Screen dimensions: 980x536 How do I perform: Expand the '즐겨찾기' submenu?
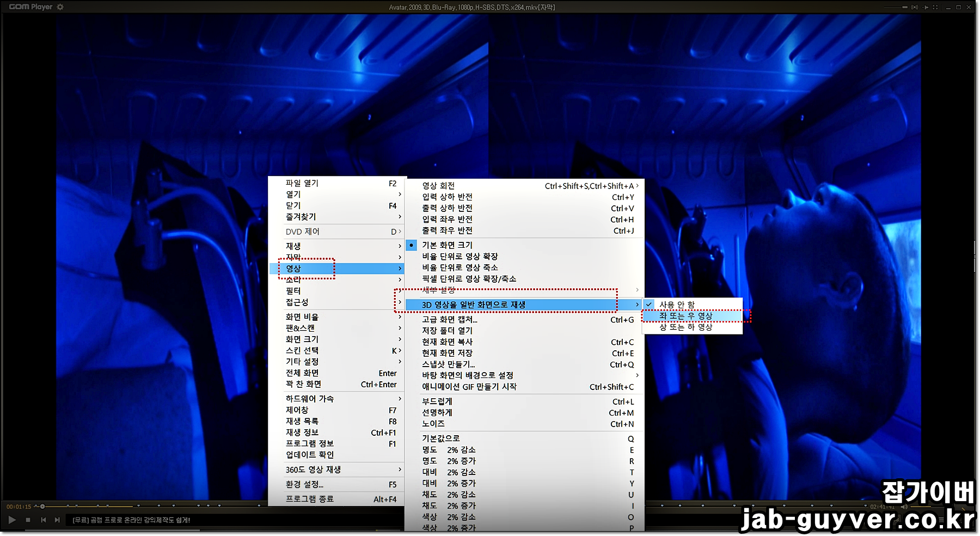click(336, 217)
